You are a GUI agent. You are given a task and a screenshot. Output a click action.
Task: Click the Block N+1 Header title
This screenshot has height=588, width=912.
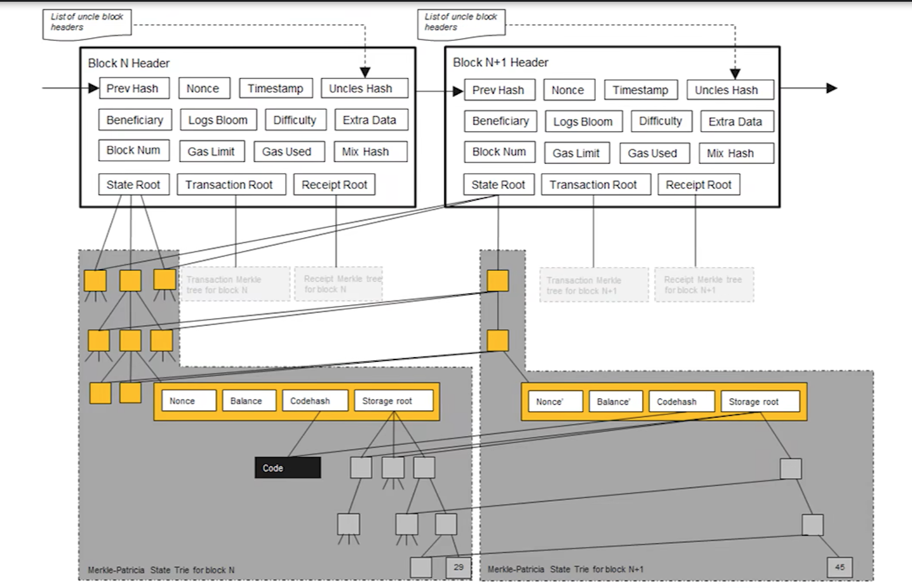point(501,63)
